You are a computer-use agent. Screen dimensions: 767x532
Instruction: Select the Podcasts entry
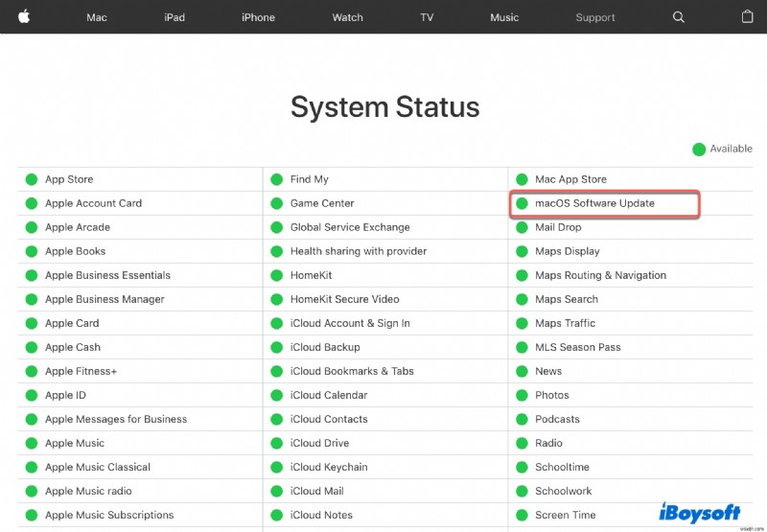pos(557,419)
